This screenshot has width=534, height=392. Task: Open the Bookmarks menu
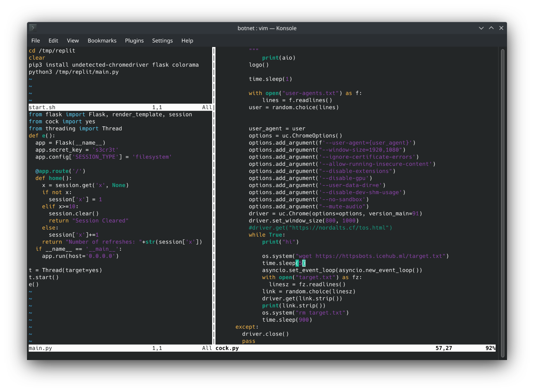tap(102, 41)
